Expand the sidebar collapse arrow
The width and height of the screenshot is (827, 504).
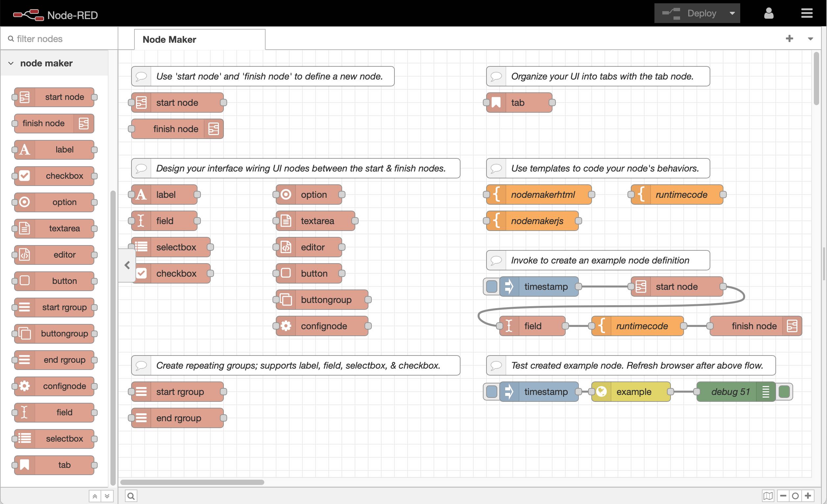[x=127, y=265]
